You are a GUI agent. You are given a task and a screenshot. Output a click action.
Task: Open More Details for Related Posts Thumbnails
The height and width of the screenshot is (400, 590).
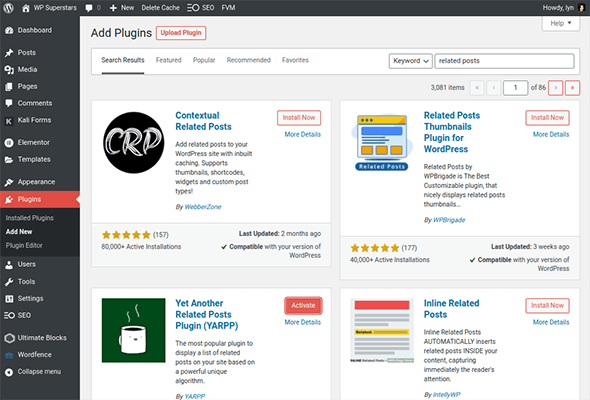(x=551, y=134)
